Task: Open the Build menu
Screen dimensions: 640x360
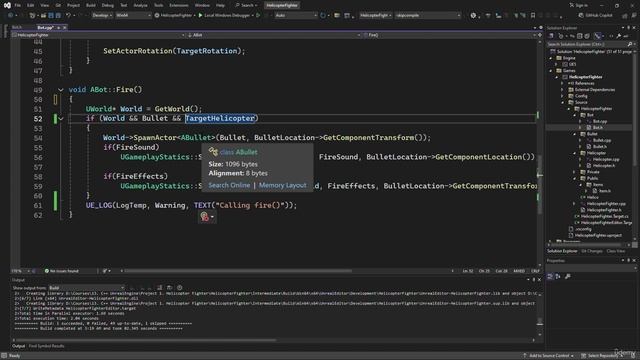Action: click(91, 5)
